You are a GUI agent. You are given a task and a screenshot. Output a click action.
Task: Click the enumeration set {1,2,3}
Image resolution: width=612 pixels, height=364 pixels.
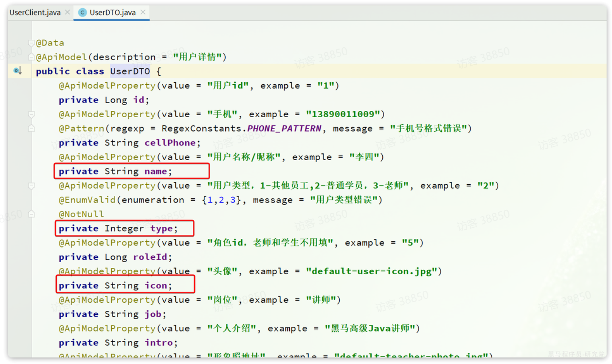click(221, 200)
